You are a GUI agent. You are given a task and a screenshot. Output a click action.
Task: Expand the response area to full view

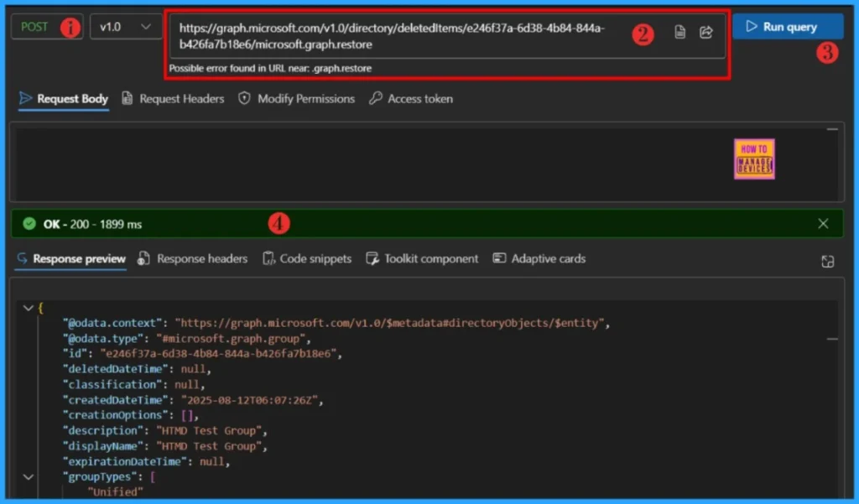[x=828, y=262]
